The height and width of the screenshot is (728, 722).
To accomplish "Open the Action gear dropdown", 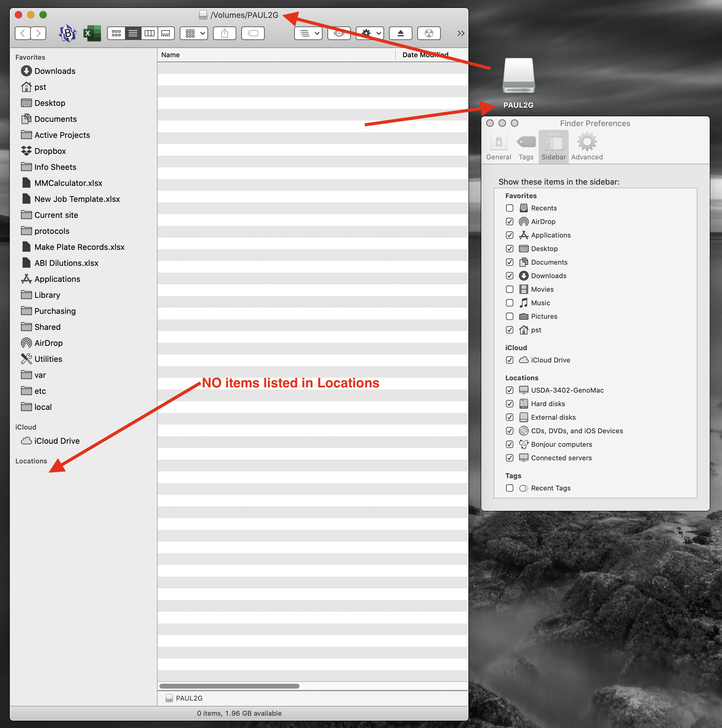I will click(370, 33).
